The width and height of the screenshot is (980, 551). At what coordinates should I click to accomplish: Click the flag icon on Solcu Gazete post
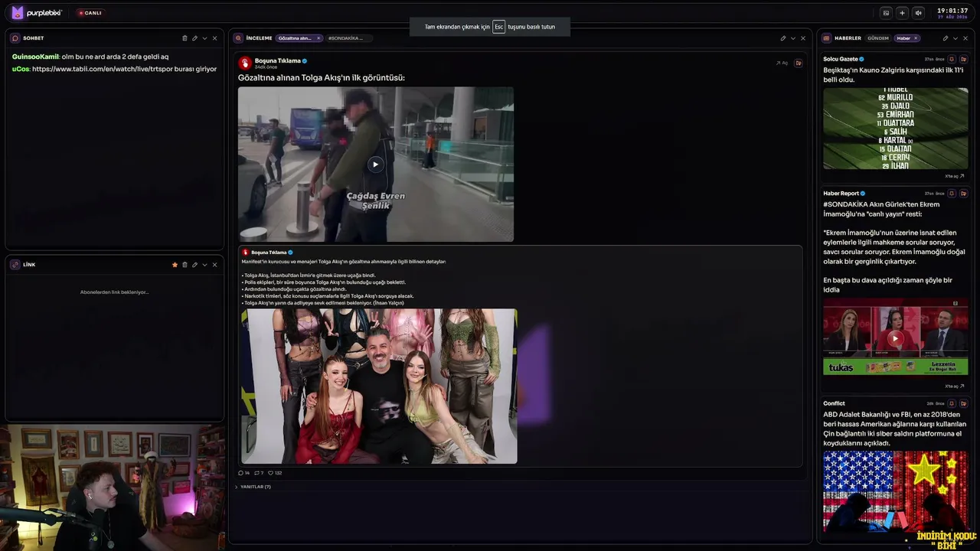tap(963, 59)
